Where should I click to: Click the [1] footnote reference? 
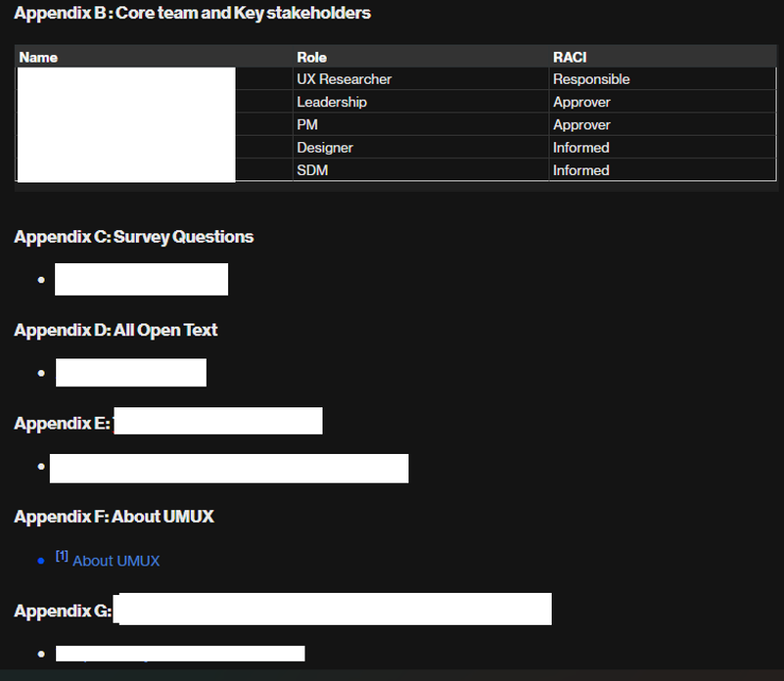(x=62, y=556)
